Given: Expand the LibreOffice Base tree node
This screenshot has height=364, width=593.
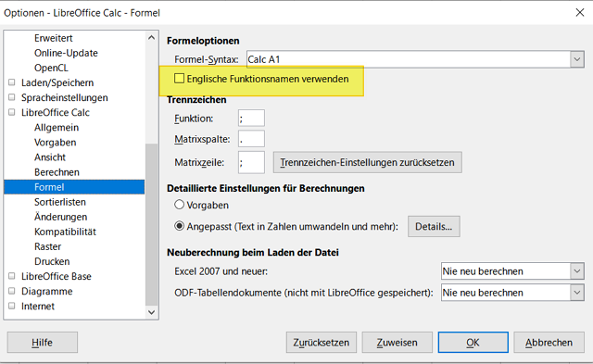Looking at the screenshot, I should pyautogui.click(x=12, y=276).
